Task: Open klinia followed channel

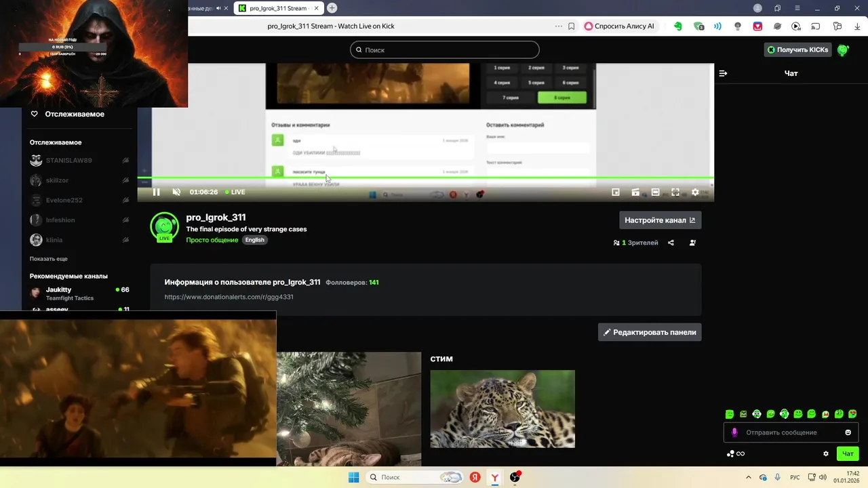Action: [79, 240]
